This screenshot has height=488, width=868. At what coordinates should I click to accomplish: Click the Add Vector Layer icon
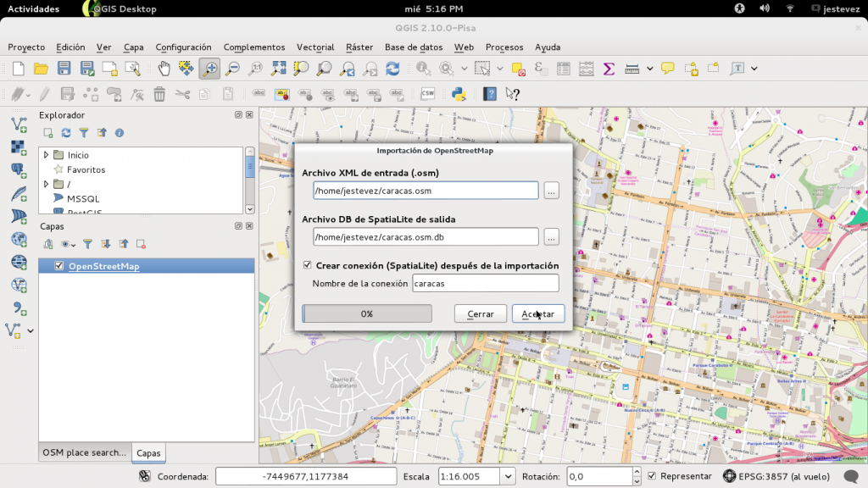[x=19, y=125]
